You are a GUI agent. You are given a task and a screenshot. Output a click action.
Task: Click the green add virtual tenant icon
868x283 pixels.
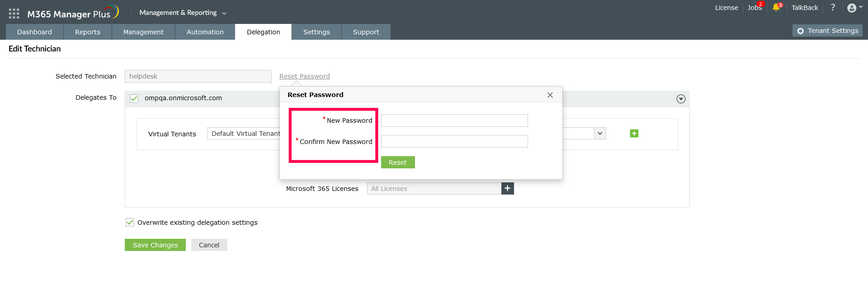634,134
